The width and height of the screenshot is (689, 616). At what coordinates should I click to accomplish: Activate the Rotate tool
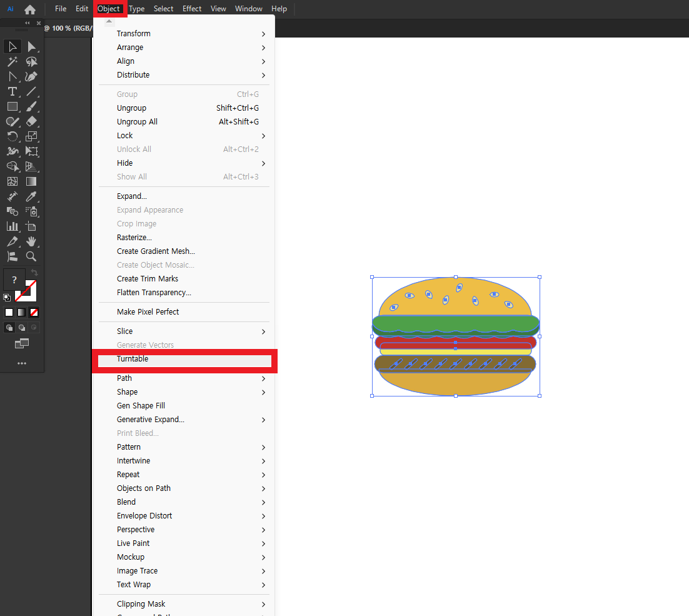[x=13, y=136]
